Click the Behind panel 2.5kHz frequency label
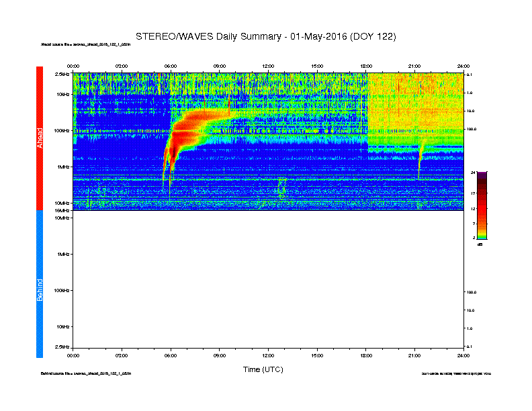This screenshot has width=532, height=411. point(62,347)
